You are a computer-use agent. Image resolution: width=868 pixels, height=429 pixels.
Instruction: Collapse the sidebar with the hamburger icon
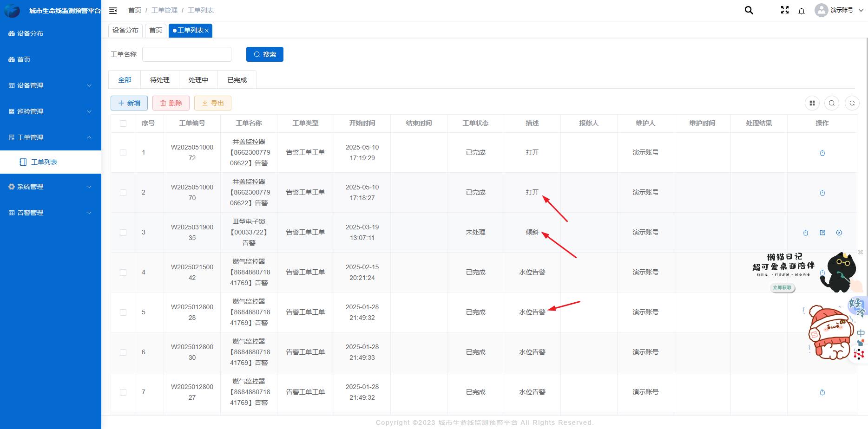pyautogui.click(x=113, y=10)
